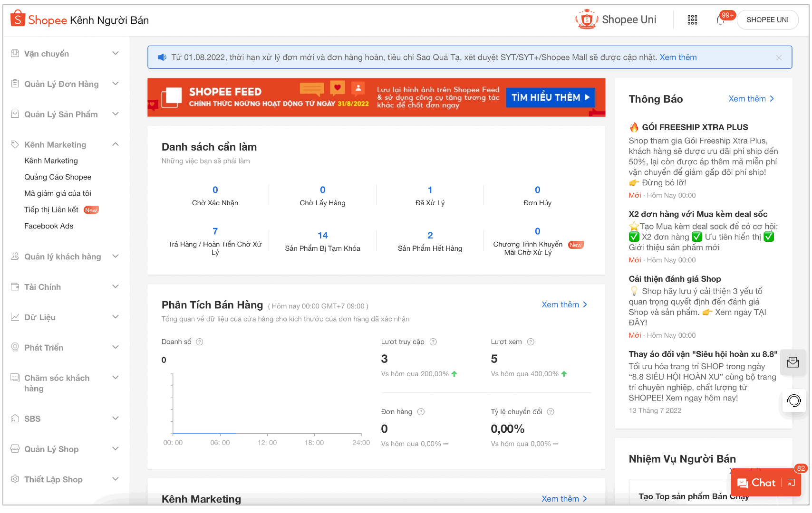Collapse the Kênh Marketing section
The image size is (812, 513).
pyautogui.click(x=116, y=144)
